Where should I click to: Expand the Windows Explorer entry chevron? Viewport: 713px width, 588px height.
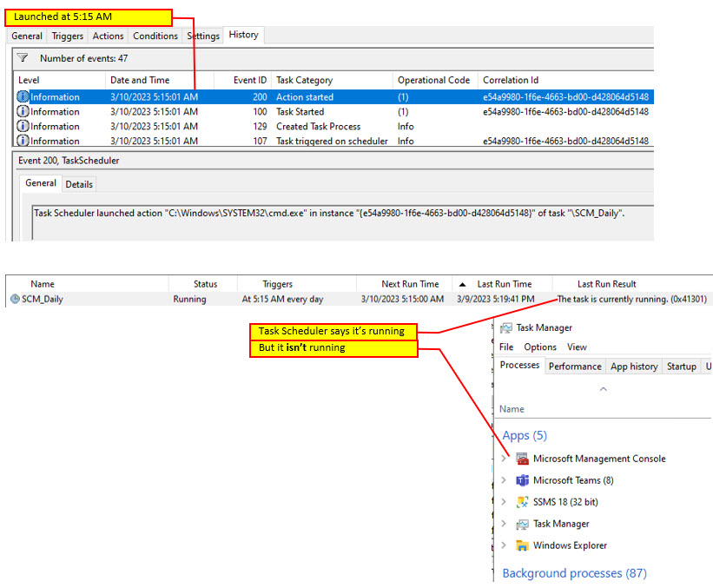click(x=505, y=546)
